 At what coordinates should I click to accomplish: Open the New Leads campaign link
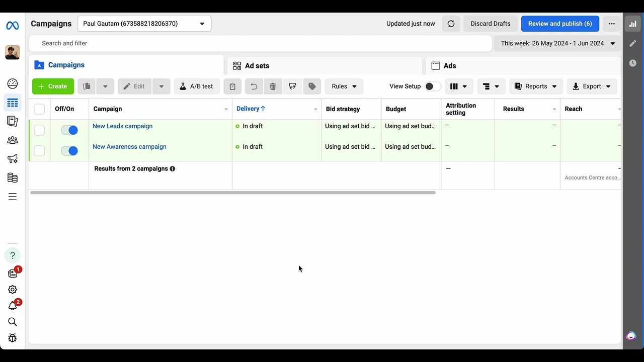122,126
